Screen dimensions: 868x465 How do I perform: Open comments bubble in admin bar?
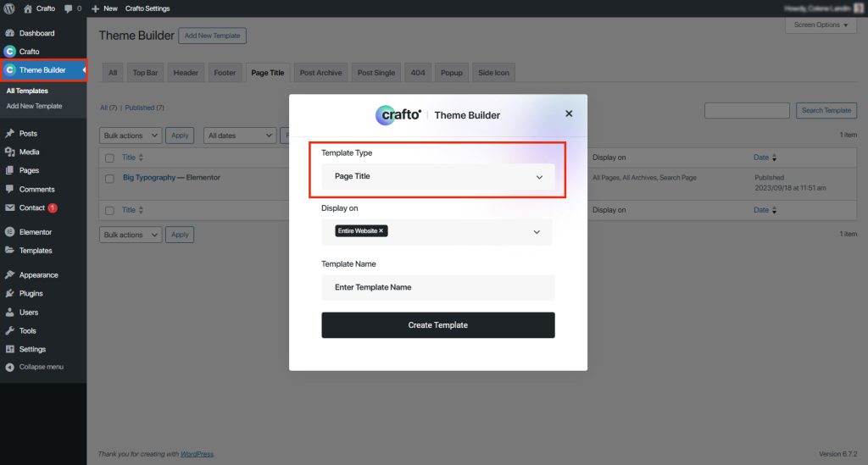[x=68, y=8]
